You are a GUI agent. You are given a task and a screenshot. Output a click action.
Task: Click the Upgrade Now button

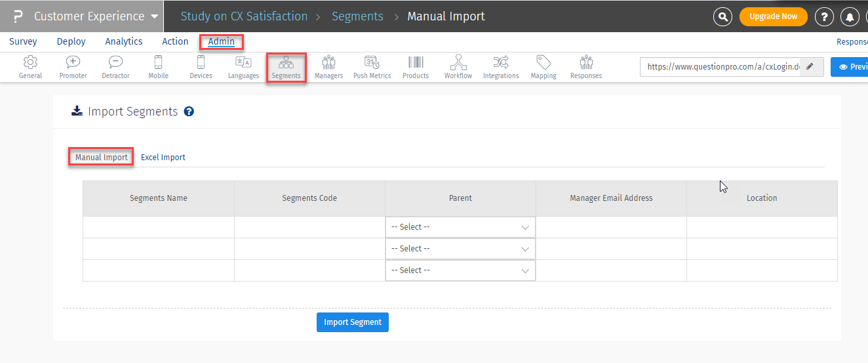[773, 16]
